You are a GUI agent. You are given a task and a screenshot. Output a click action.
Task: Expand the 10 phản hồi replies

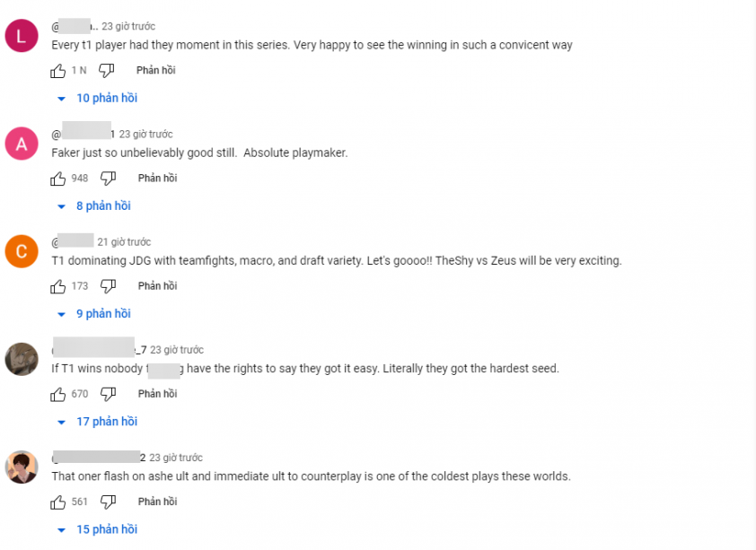(x=97, y=99)
